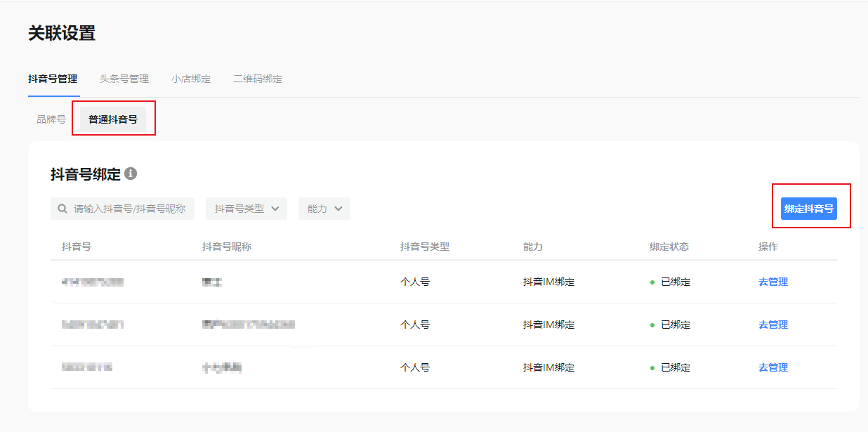Image resolution: width=868 pixels, height=432 pixels.
Task: Click green status dot in first row
Action: coord(652,282)
